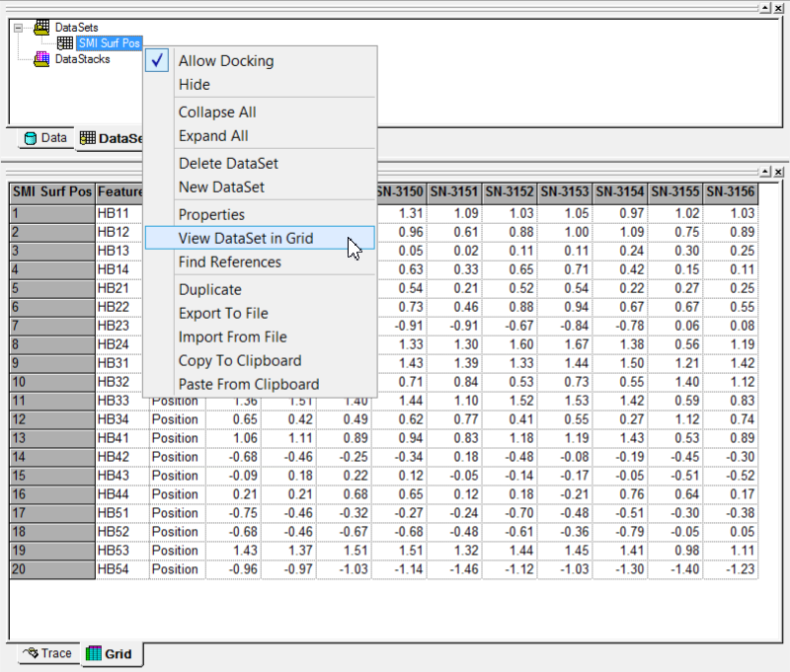Click the SN-3151 column header
790x672 pixels.
pyautogui.click(x=454, y=191)
